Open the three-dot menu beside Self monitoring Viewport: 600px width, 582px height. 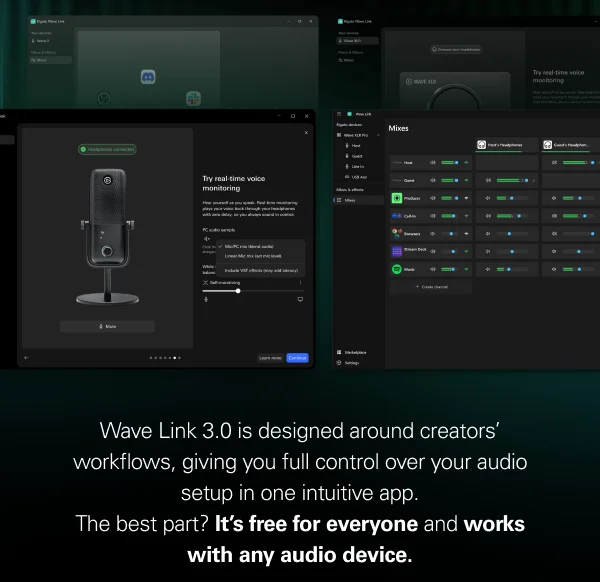pyautogui.click(x=300, y=283)
